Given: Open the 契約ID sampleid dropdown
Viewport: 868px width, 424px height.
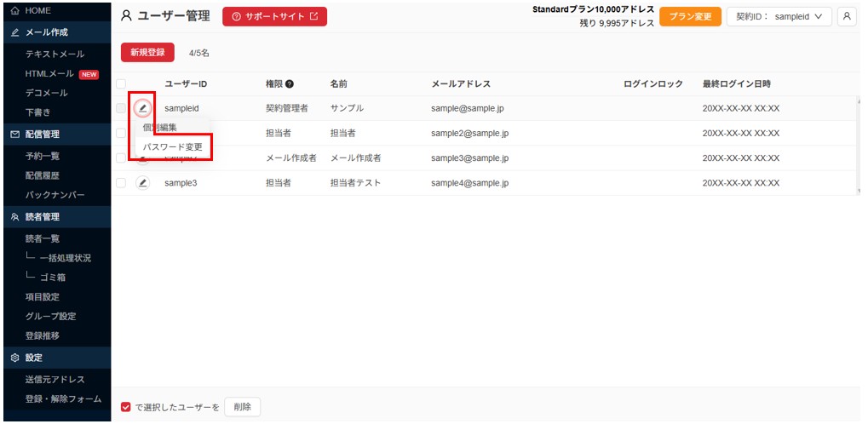Looking at the screenshot, I should click(x=779, y=16).
